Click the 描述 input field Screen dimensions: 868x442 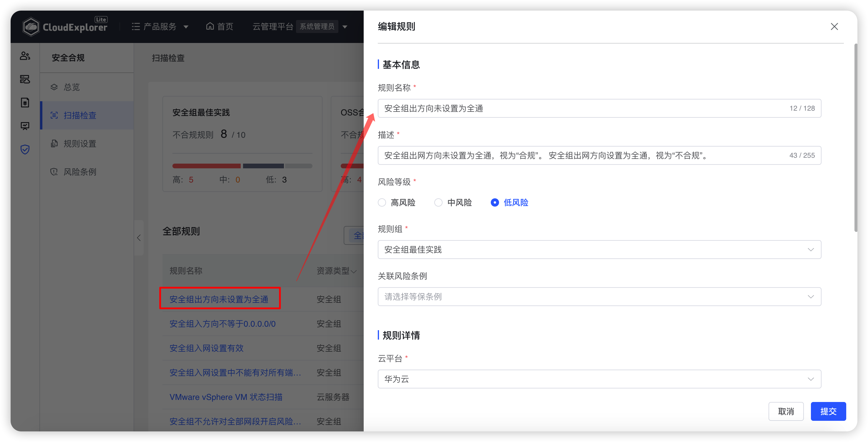[x=599, y=155]
